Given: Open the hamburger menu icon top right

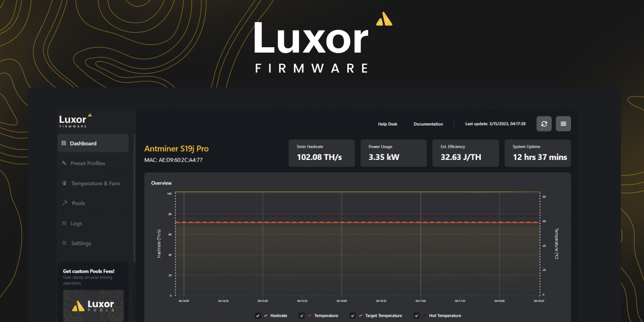Looking at the screenshot, I should [x=563, y=123].
